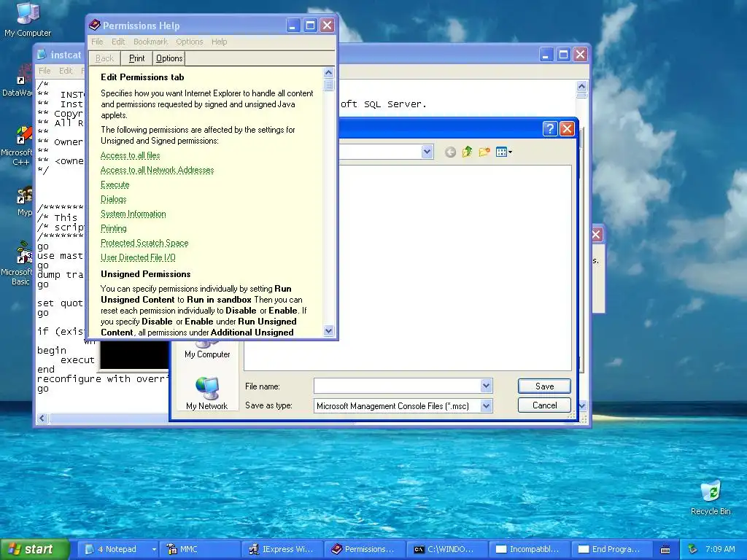Click the Back arrow in Save dialog
The height and width of the screenshot is (560, 747).
(450, 152)
